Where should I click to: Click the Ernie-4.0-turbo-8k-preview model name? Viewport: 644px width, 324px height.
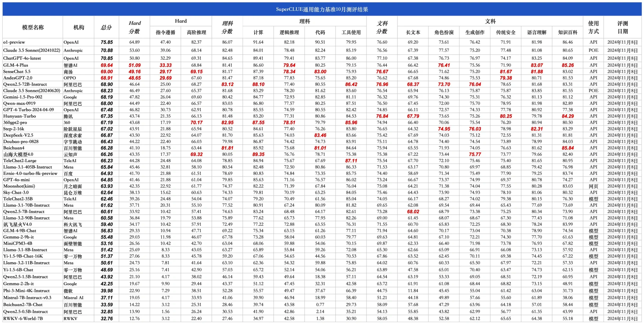(30, 174)
